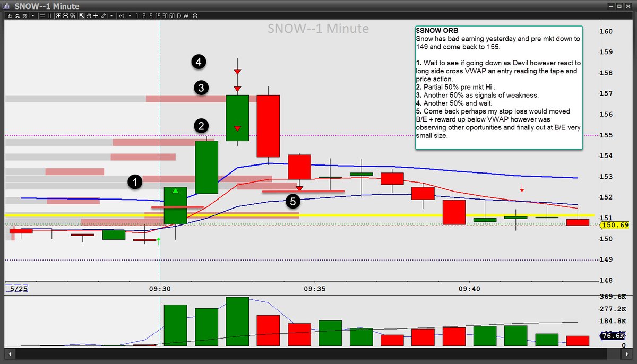Open the dropdown beside the pencil tool
637x364 pixels.
[113, 16]
